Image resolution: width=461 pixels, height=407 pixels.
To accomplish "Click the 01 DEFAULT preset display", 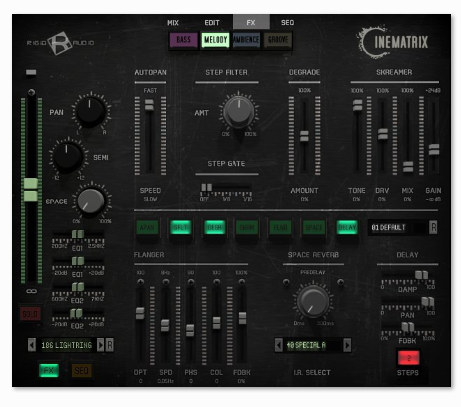I will click(397, 228).
